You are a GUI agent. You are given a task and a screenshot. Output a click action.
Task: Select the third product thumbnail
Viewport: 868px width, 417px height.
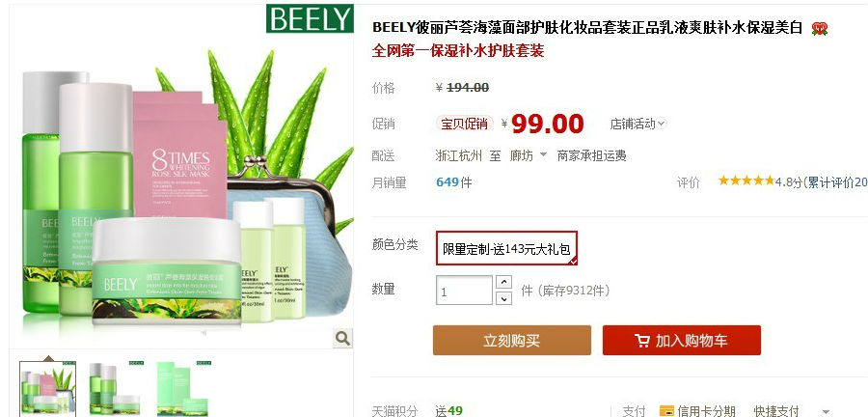[x=182, y=388]
